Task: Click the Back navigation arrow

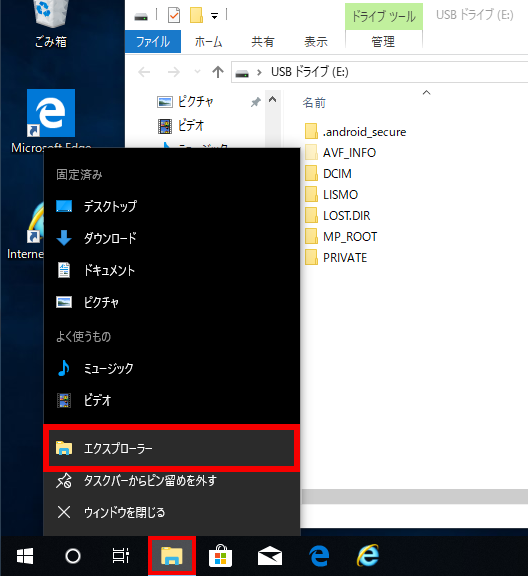Action: pos(144,72)
